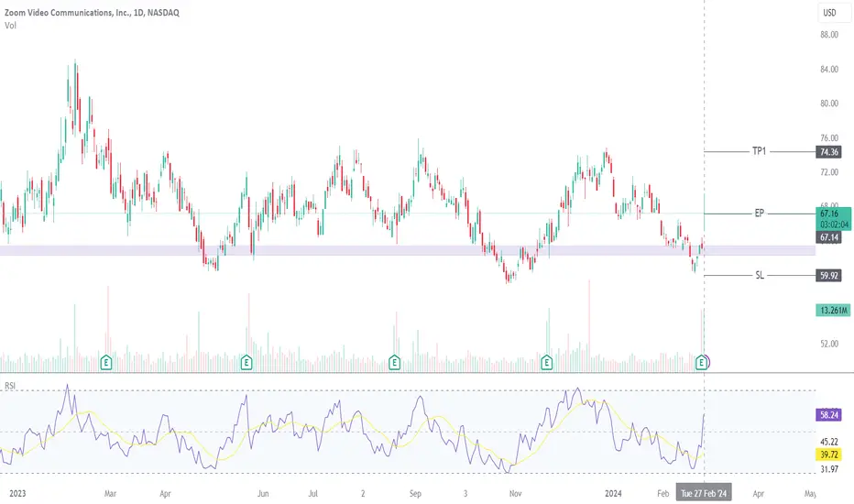Image resolution: width=854 pixels, height=504 pixels.
Task: Click the earnings marker just before Sep
Action: coord(394,361)
